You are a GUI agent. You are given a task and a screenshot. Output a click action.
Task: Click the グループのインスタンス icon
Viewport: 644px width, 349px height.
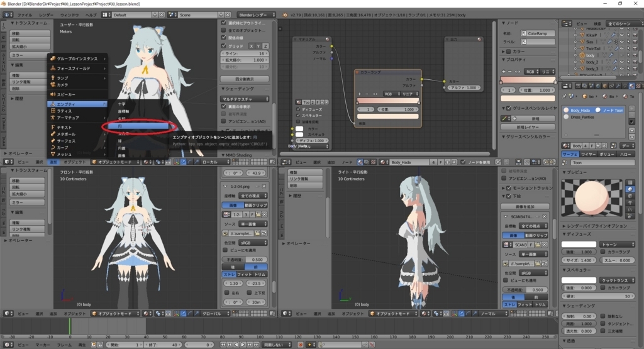pos(53,58)
